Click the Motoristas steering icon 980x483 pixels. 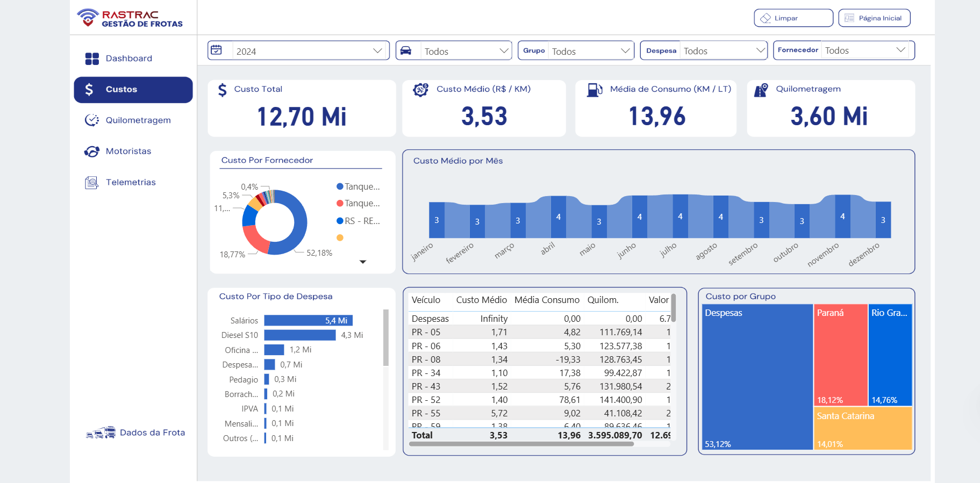coord(92,152)
